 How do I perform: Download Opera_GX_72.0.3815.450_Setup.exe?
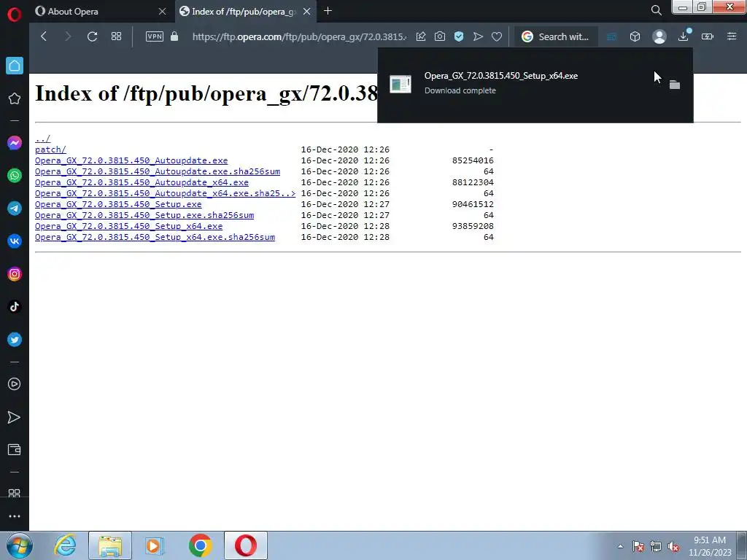(118, 204)
